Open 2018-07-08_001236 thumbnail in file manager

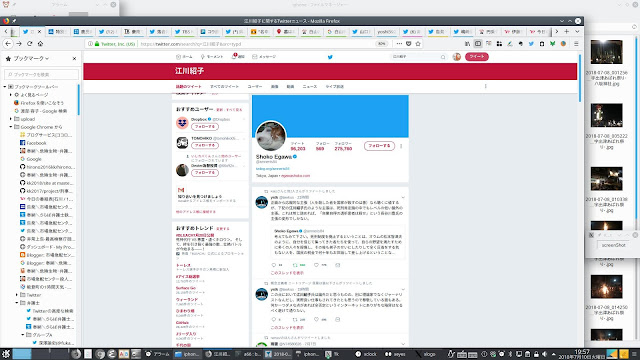pyautogui.click(x=607, y=52)
